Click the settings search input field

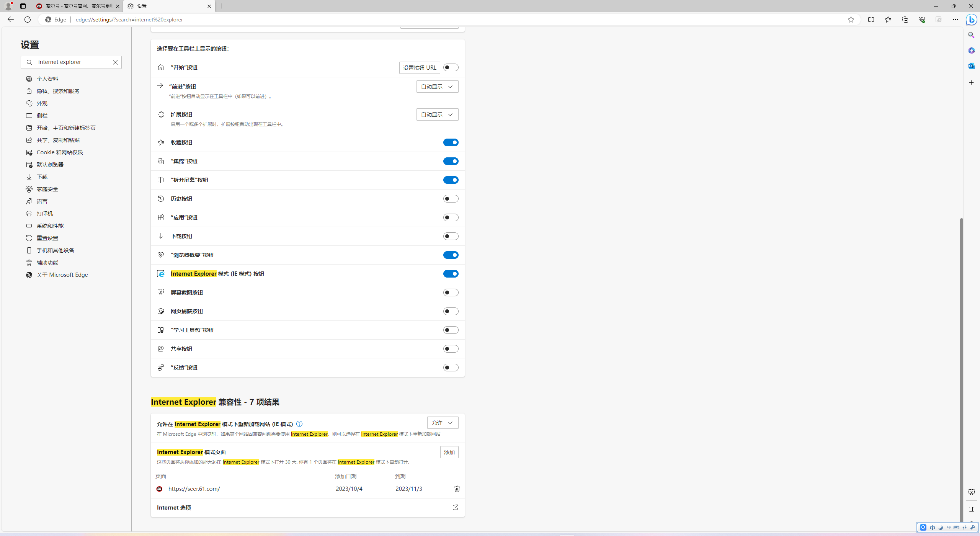[71, 62]
